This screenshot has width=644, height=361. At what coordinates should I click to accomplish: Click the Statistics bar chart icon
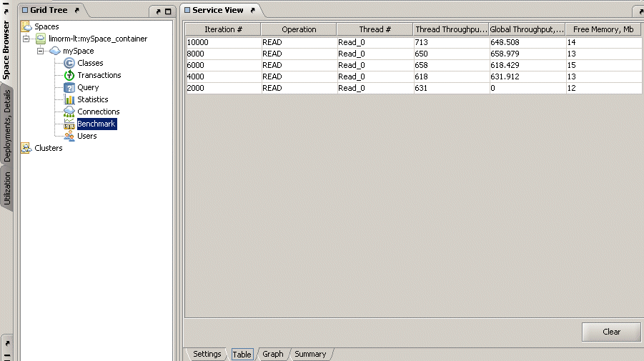(x=69, y=99)
